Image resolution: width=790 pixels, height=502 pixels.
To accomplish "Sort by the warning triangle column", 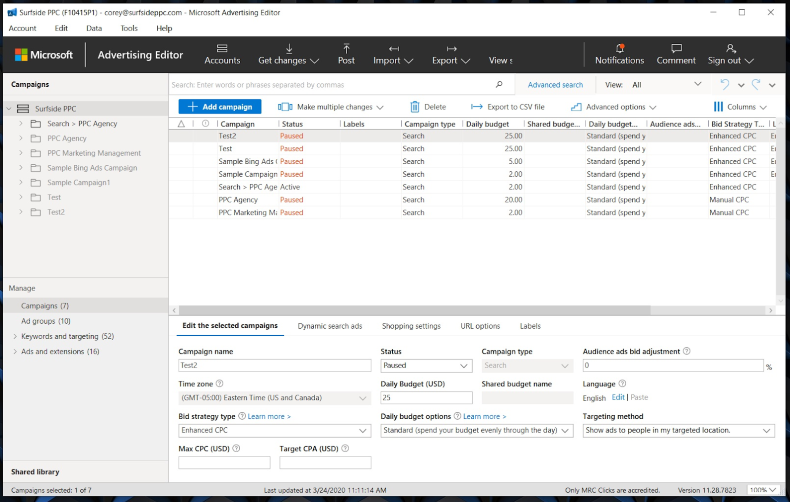I will (x=181, y=124).
